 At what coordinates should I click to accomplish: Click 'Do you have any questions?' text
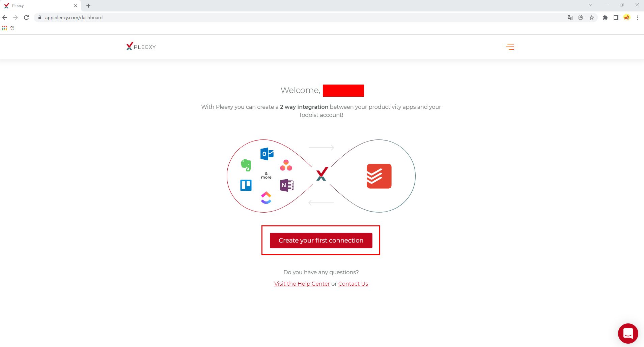[321, 272]
